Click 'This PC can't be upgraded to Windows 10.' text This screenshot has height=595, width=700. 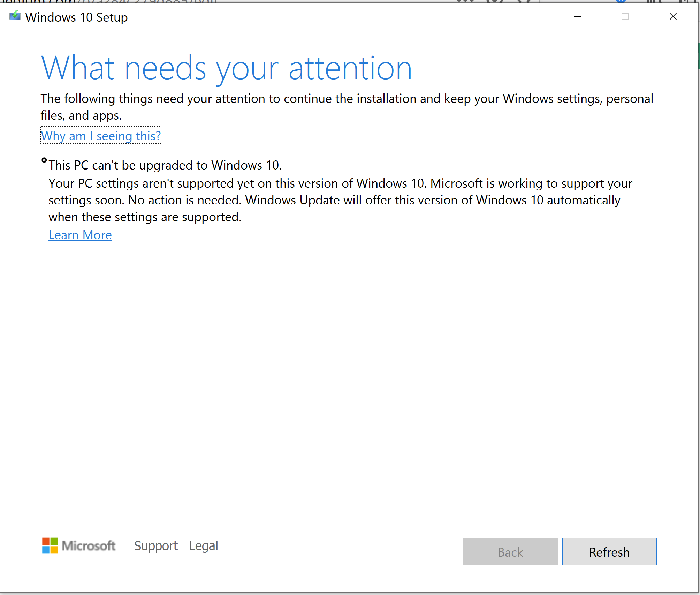point(165,165)
